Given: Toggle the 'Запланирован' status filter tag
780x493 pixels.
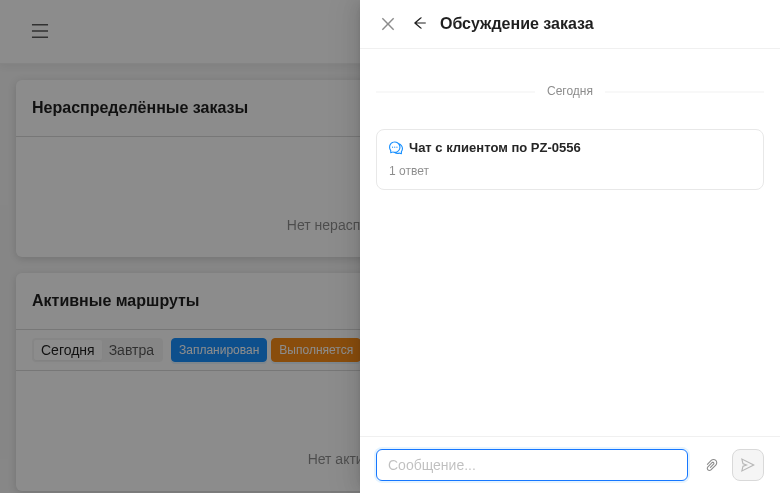Looking at the screenshot, I should pos(218,350).
